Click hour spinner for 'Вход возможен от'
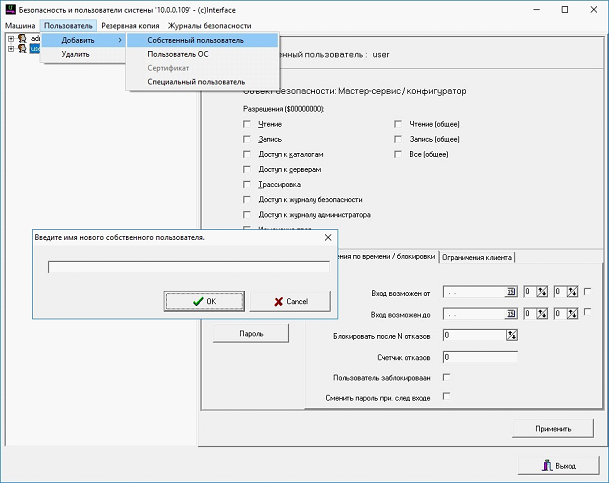Screen dimensions: 609x483 tap(542, 291)
